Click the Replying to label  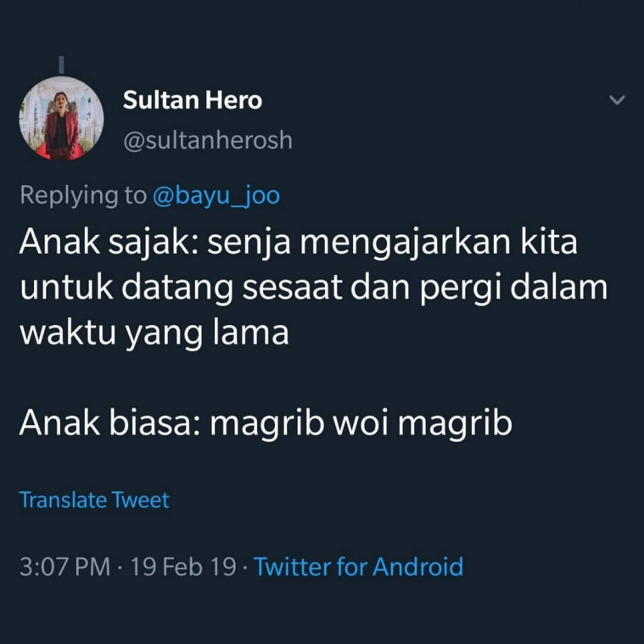pyautogui.click(x=83, y=195)
